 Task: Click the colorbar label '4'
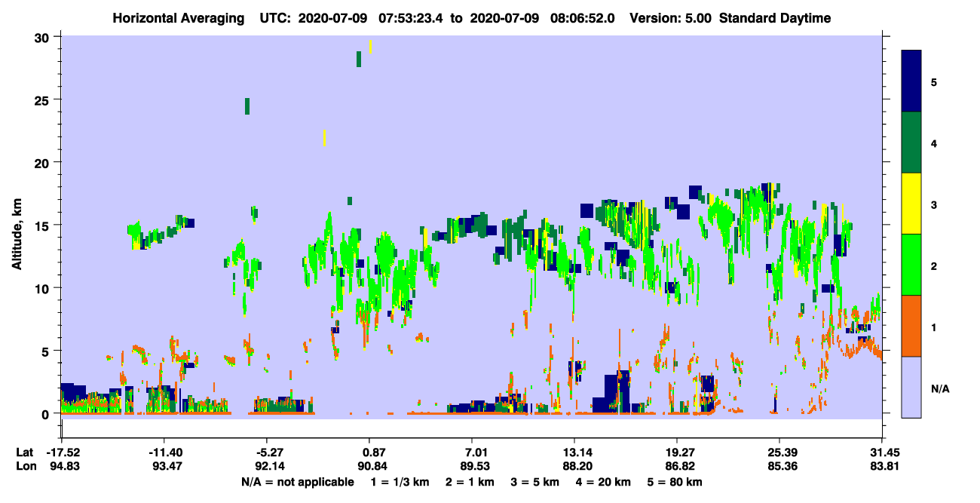pos(934,143)
